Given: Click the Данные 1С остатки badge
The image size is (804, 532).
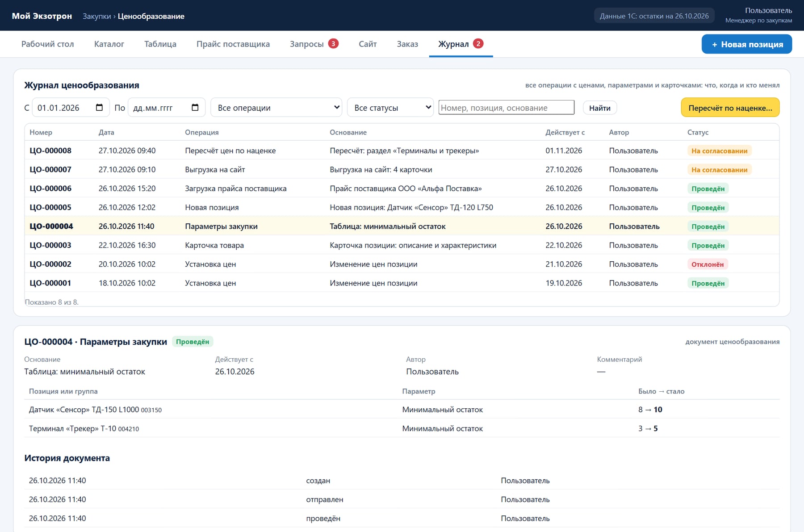Looking at the screenshot, I should (x=654, y=16).
